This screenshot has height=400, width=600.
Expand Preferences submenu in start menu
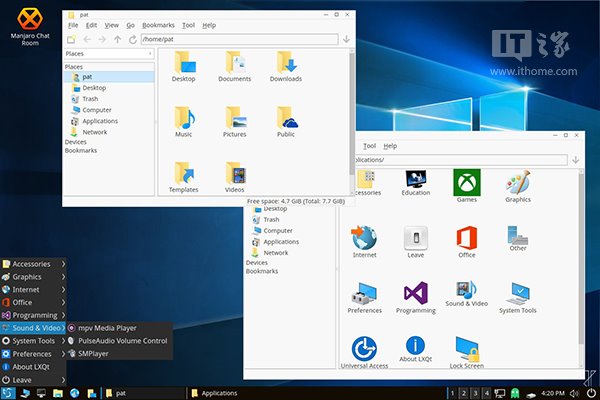(x=33, y=354)
